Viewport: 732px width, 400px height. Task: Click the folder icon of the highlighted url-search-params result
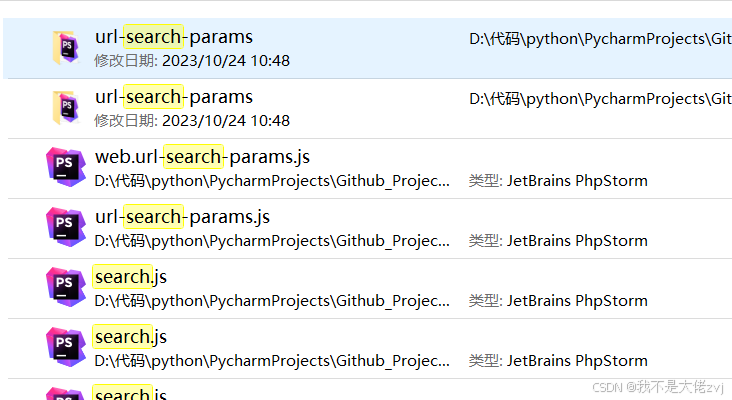pos(65,48)
